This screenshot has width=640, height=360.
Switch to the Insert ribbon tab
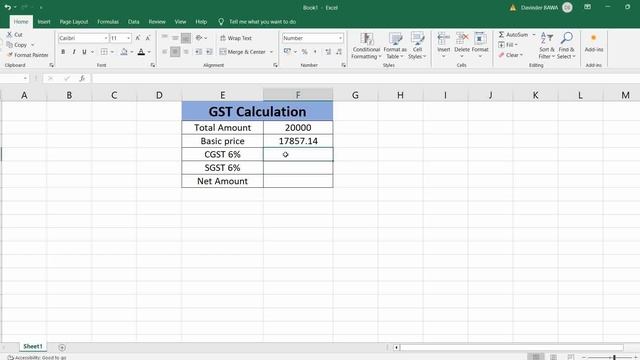(x=44, y=22)
